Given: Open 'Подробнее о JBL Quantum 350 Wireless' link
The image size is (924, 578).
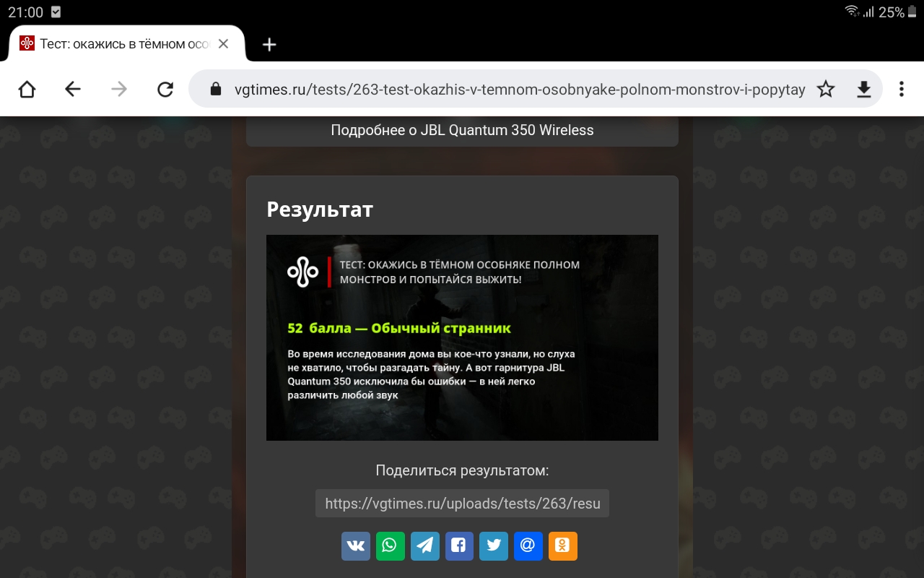Looking at the screenshot, I should (462, 130).
